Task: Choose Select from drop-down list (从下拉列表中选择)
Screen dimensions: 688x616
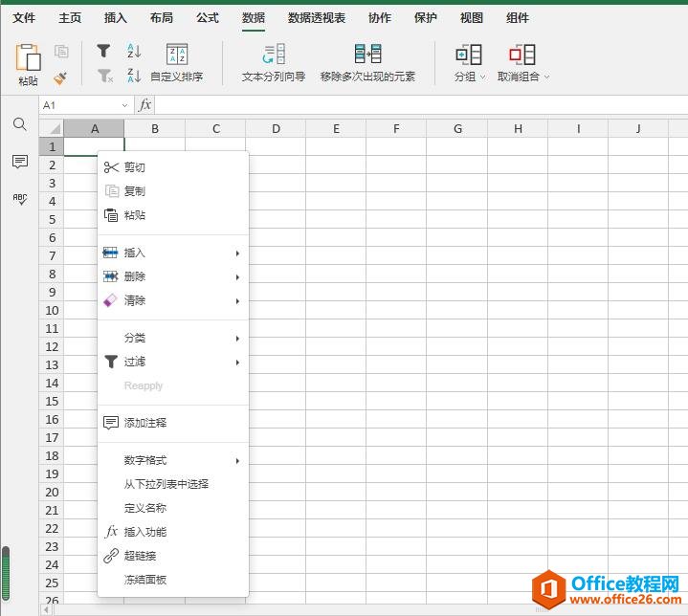Action: 173,484
